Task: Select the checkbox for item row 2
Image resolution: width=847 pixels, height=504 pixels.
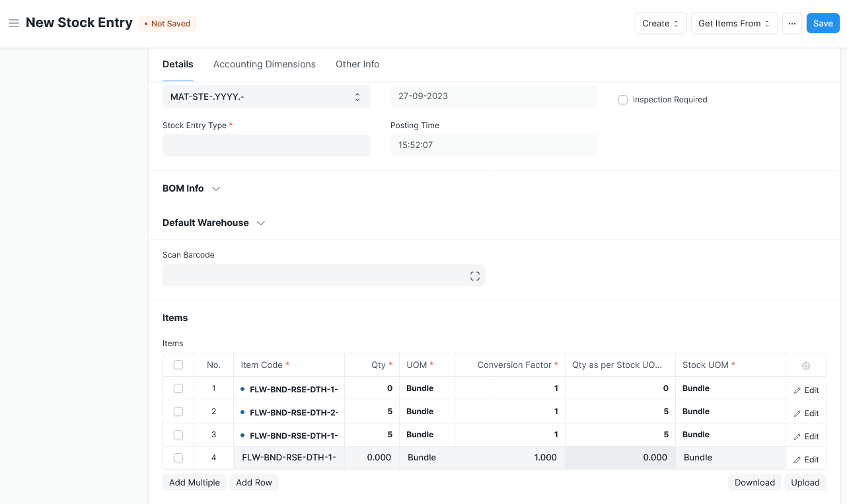Action: click(178, 412)
